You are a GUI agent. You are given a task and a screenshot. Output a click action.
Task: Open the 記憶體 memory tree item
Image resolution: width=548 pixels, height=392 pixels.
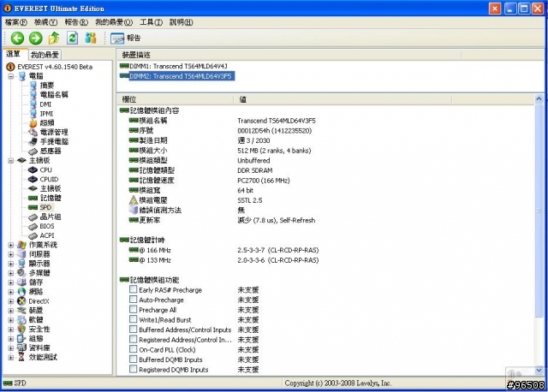[x=51, y=198]
